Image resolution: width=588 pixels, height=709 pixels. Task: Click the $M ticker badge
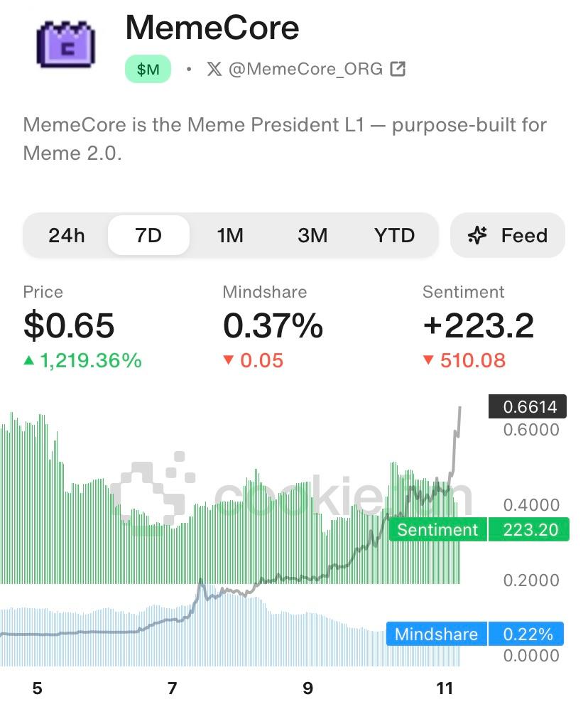pyautogui.click(x=148, y=69)
